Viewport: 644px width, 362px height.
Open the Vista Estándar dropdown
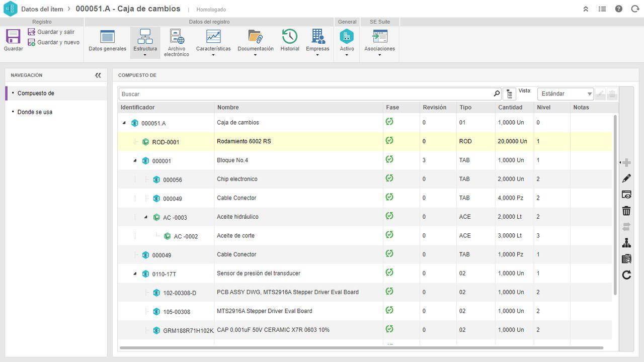point(566,94)
